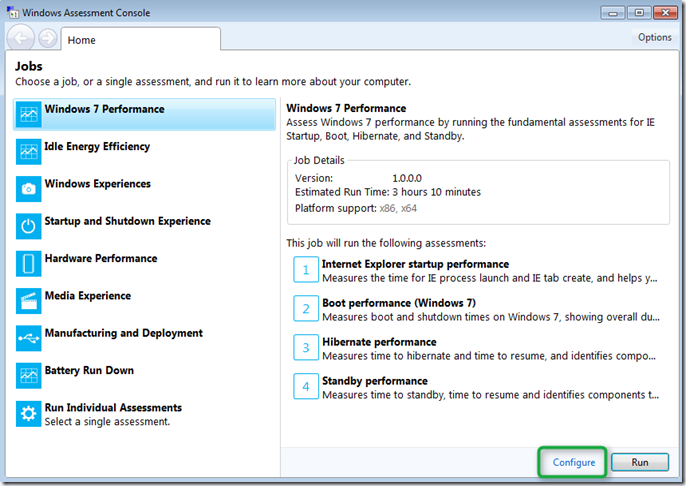
Task: Select the Hardware Performance job
Action: click(144, 263)
